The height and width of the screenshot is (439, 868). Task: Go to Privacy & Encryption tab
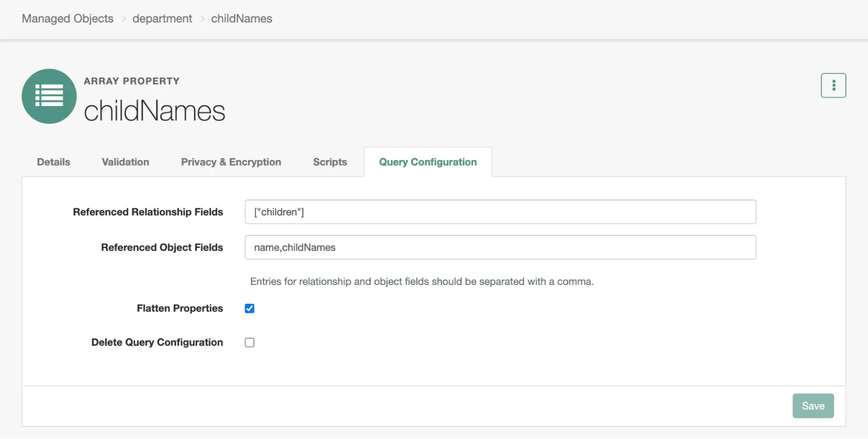tap(231, 162)
